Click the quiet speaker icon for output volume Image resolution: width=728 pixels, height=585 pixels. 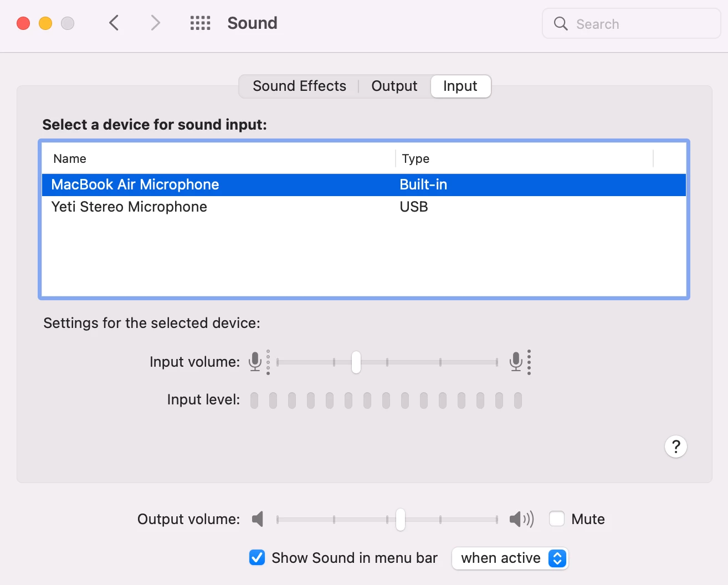tap(258, 519)
